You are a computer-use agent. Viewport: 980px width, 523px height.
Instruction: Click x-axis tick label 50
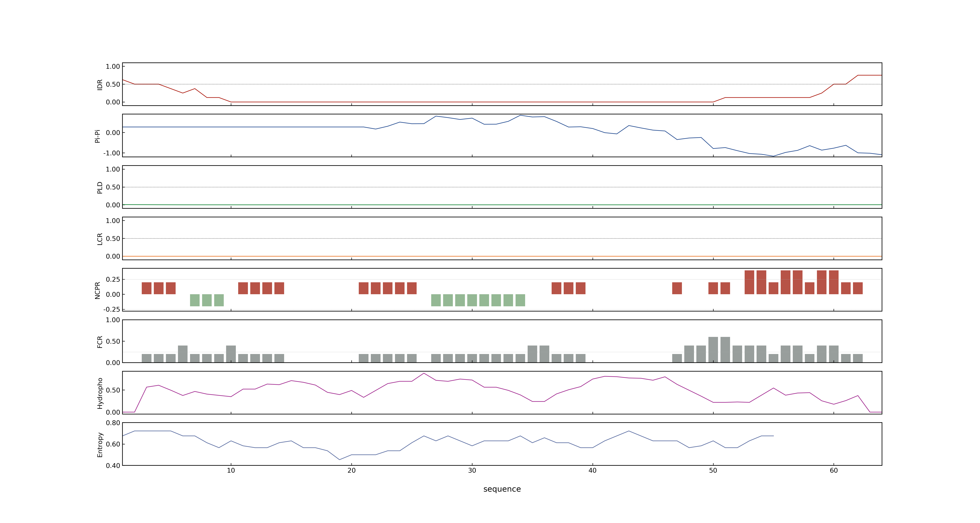(x=713, y=470)
